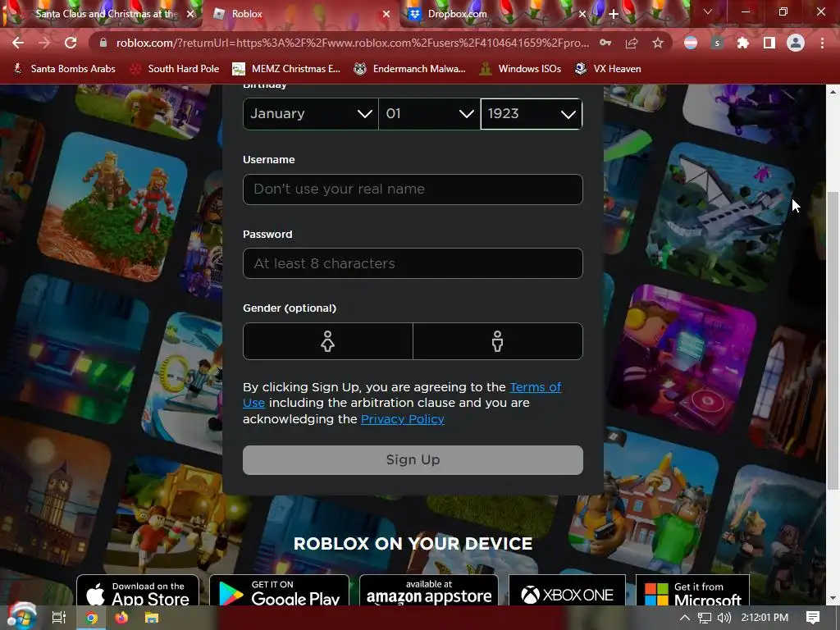Click the Chrome taskbar icon
Viewport: 840px width, 630px height.
click(x=92, y=618)
